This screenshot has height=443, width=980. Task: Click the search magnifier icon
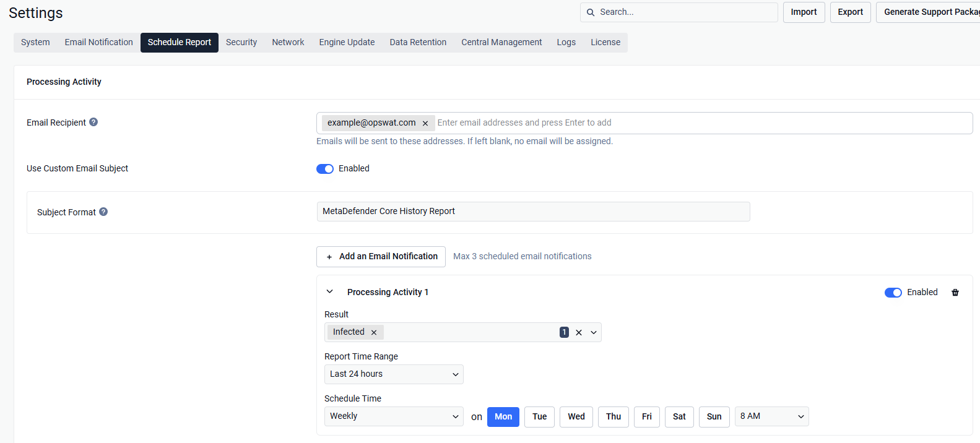tap(591, 12)
